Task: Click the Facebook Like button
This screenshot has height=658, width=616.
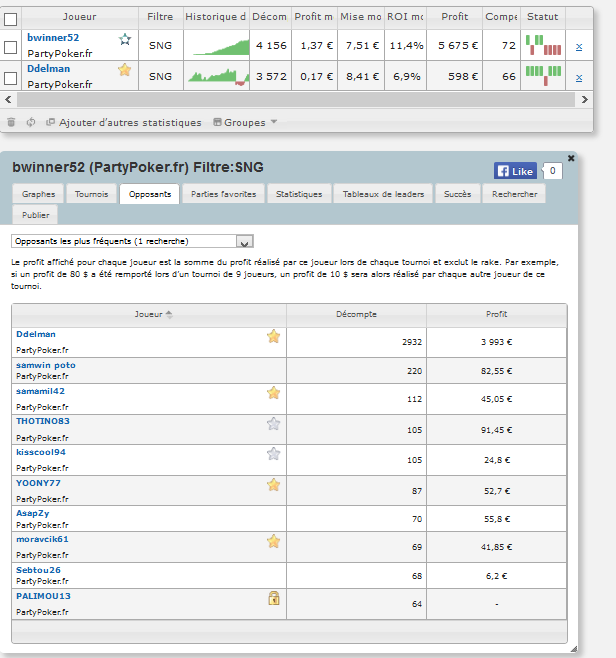Action: tap(515, 171)
